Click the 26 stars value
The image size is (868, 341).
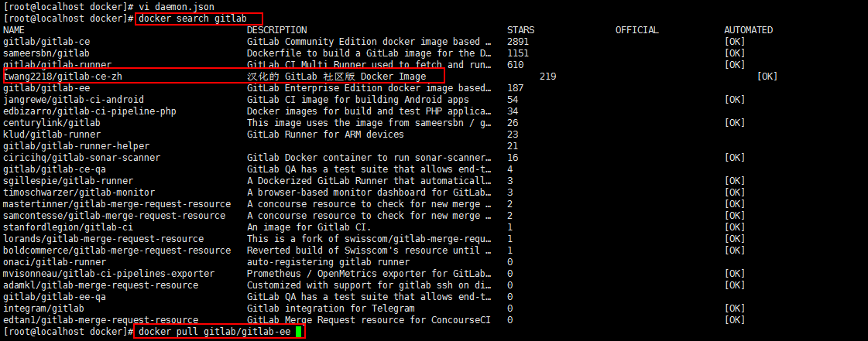pos(512,123)
